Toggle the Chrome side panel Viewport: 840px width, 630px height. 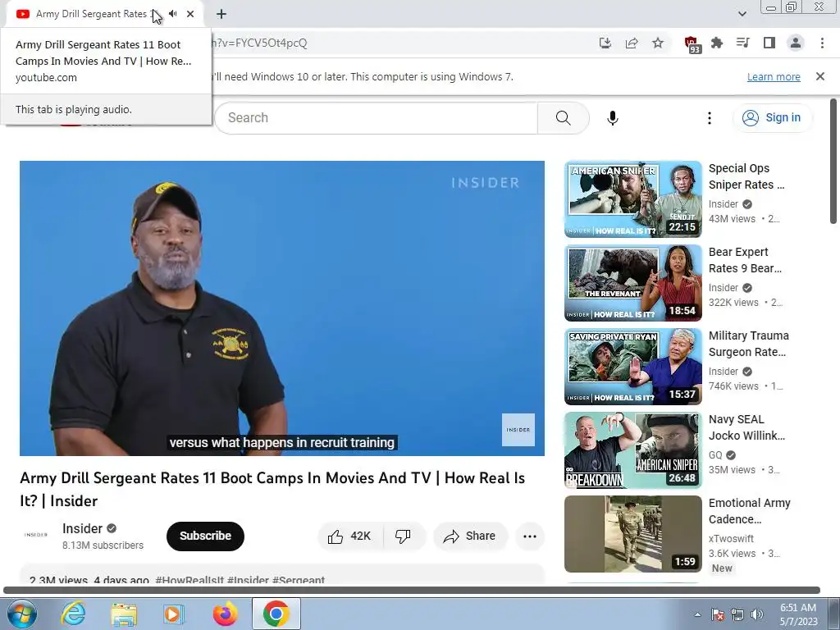click(x=769, y=43)
